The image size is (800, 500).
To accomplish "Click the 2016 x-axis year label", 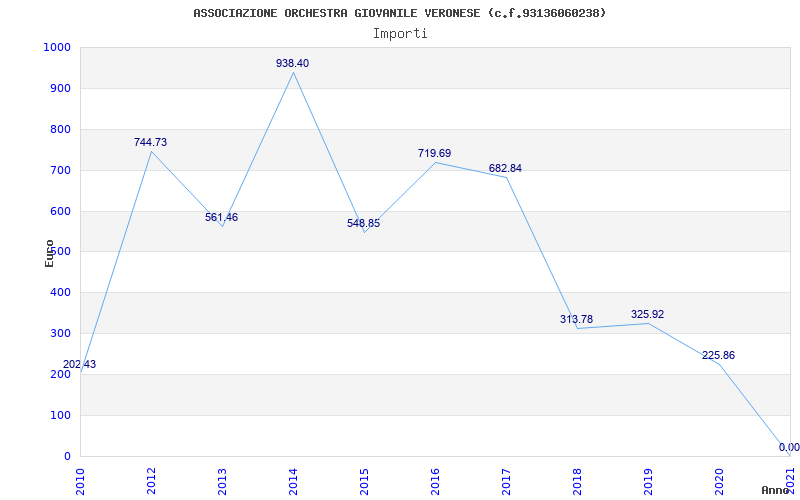I will click(435, 482).
